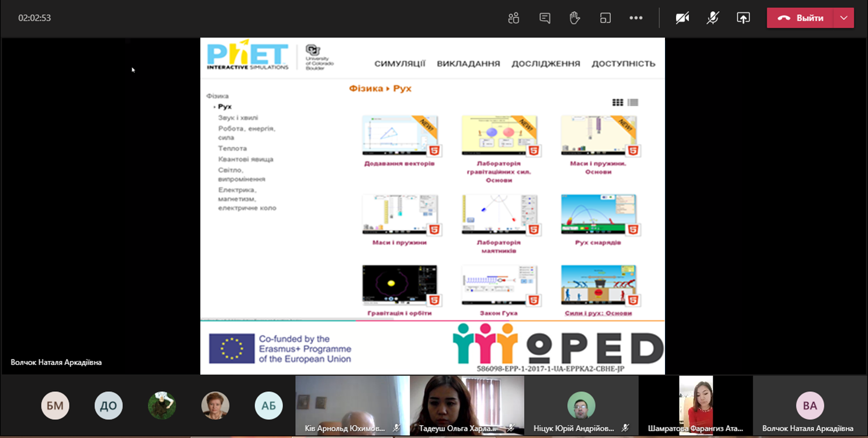Screen dimensions: 868x438
Task: Open the More actions ellipsis menu
Action: (636, 18)
